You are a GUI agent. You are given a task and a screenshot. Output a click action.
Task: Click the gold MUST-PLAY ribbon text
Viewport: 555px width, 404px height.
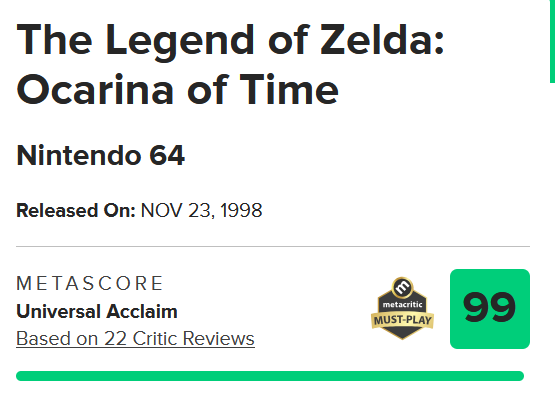click(402, 320)
